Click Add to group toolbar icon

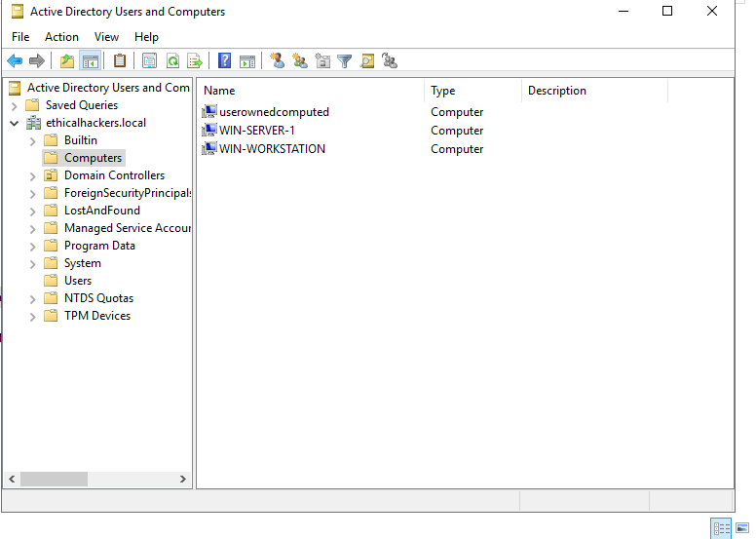tap(390, 60)
